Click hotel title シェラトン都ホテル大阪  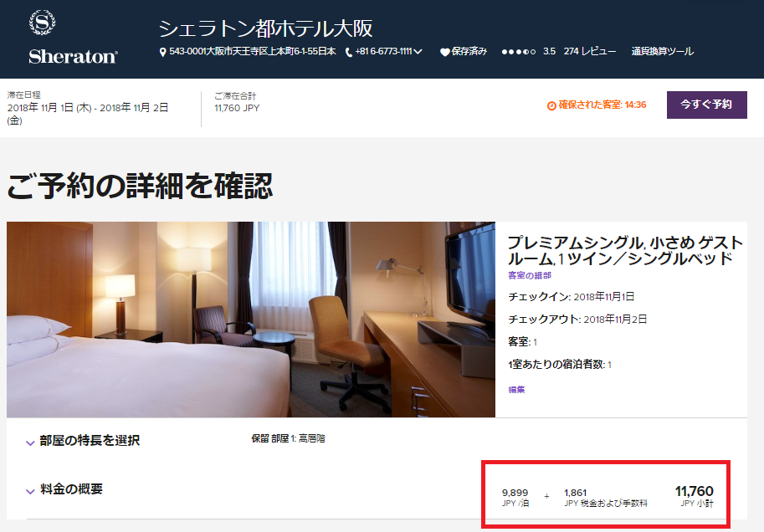266,28
